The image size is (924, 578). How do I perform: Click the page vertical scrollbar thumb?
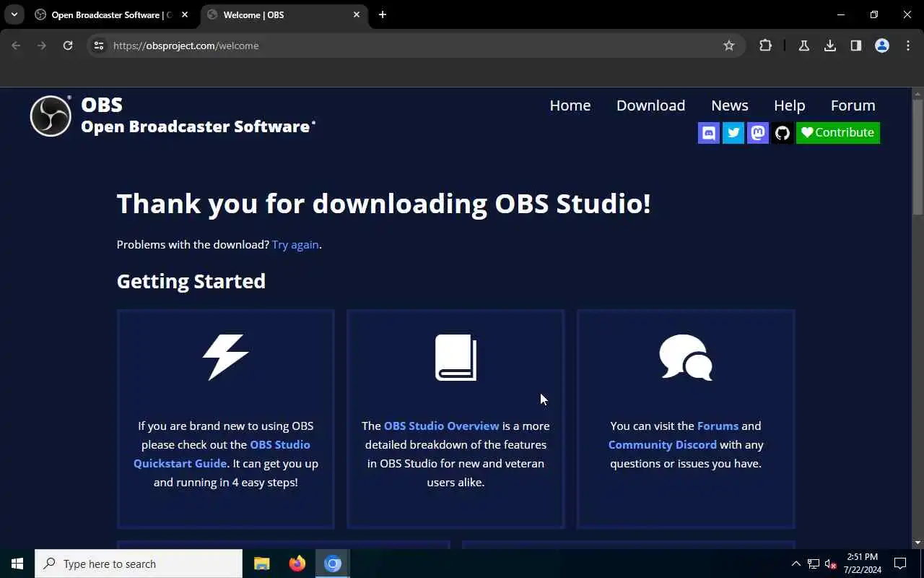918,158
